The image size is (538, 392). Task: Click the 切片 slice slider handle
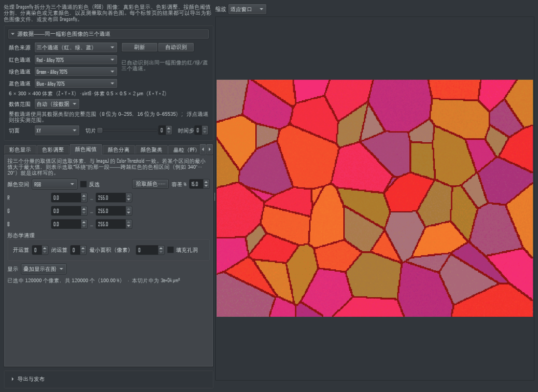(100, 131)
